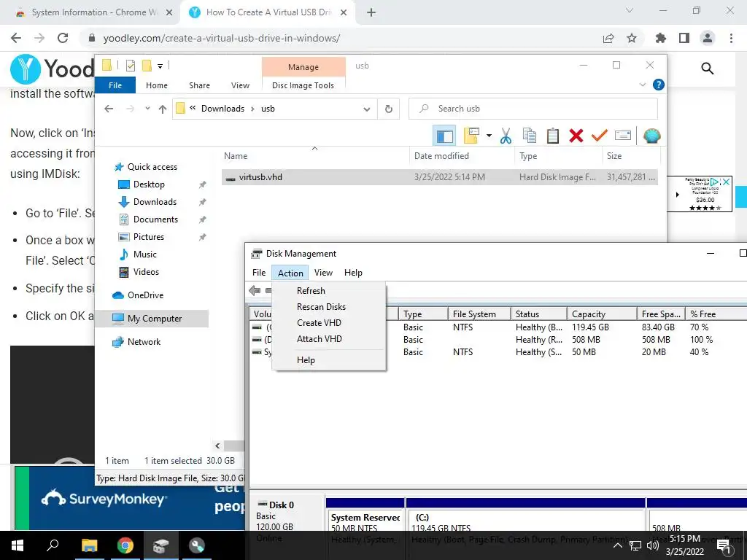The width and height of the screenshot is (747, 560).
Task: Open Chrome extensions puzzle icon
Action: (660, 38)
